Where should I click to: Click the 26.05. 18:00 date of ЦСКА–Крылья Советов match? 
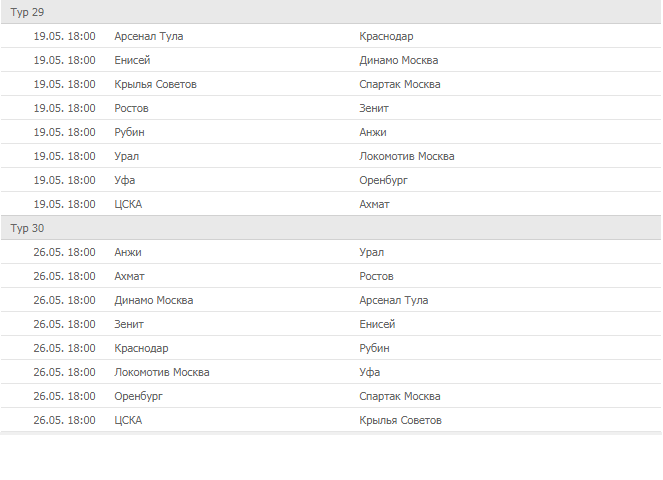point(64,420)
